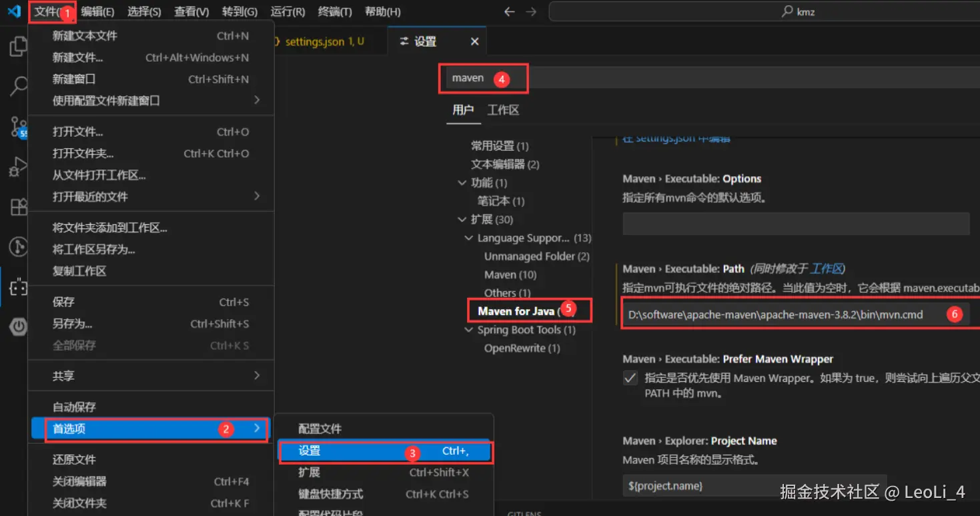Screen dimensions: 980x516
Task: Collapse the Language Support tree node
Action: [469, 238]
